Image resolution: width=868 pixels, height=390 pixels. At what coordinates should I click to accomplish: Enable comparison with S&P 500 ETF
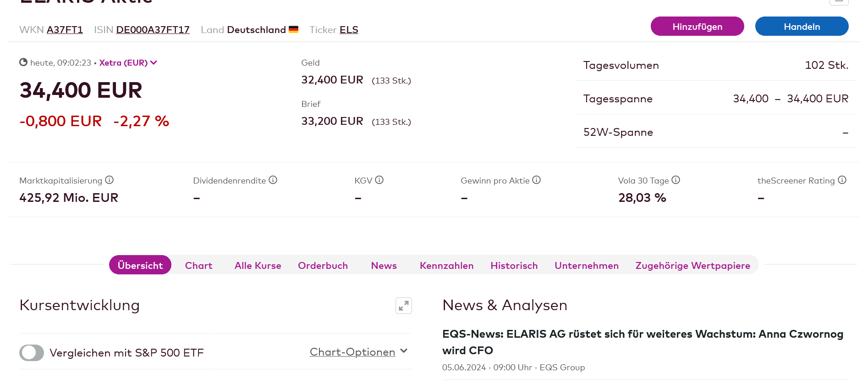pyautogui.click(x=32, y=353)
